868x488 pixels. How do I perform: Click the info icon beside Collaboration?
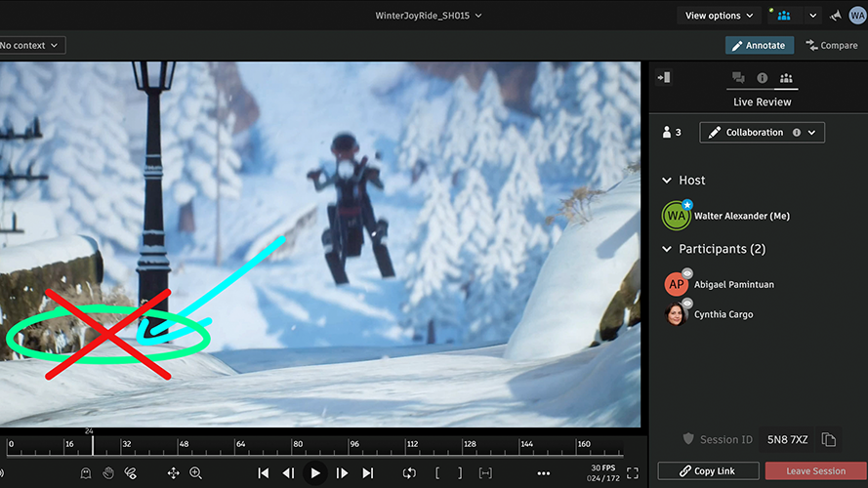(x=797, y=132)
